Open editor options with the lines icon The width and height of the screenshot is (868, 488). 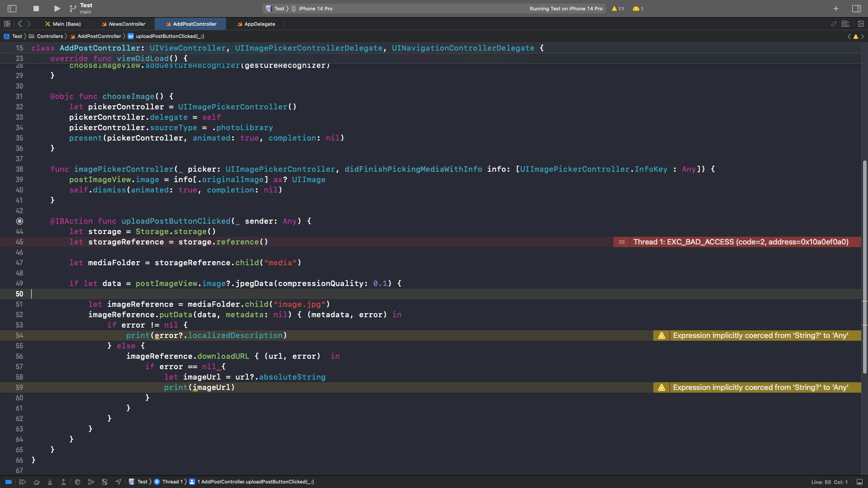(x=845, y=23)
